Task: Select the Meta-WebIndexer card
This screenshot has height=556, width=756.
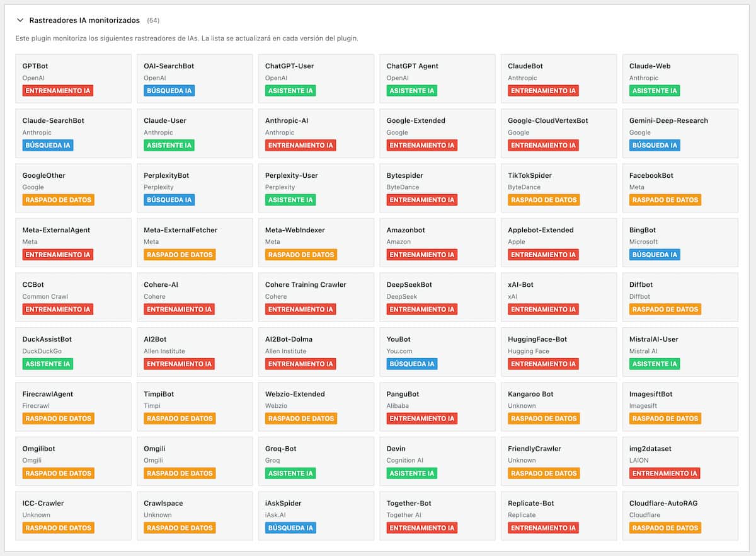Action: pyautogui.click(x=316, y=242)
